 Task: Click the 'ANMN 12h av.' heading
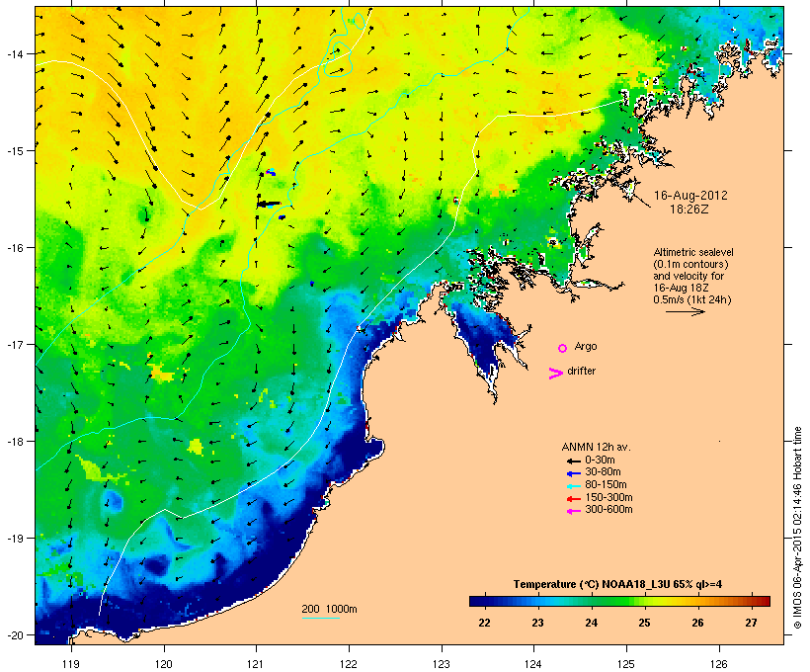tap(596, 447)
